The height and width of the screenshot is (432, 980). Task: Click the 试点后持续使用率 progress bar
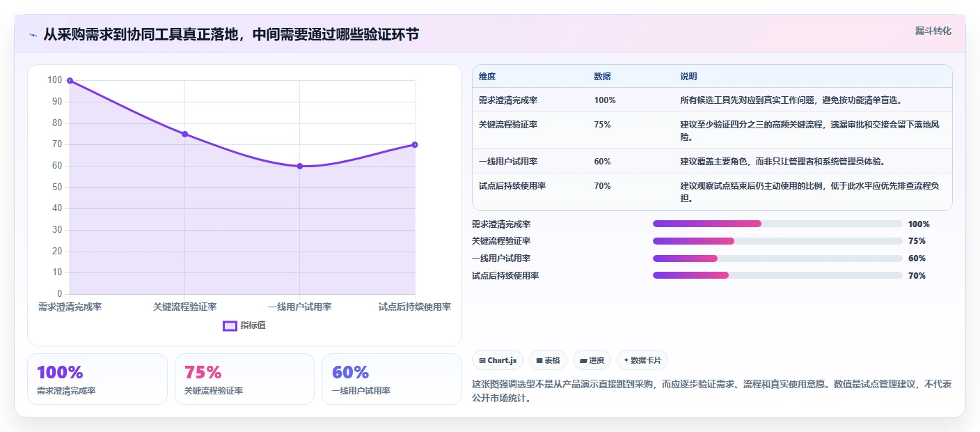pyautogui.click(x=777, y=275)
